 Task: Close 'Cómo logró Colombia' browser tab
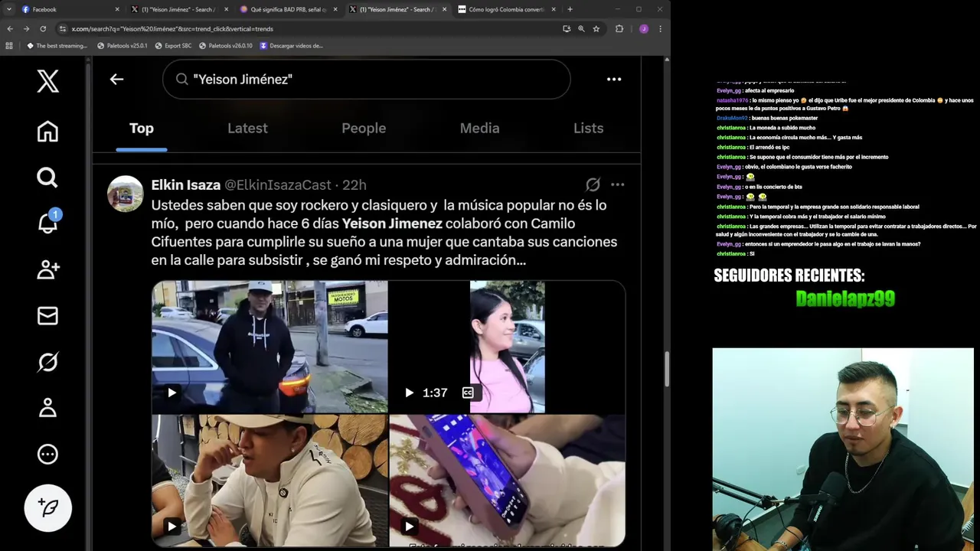tap(553, 9)
